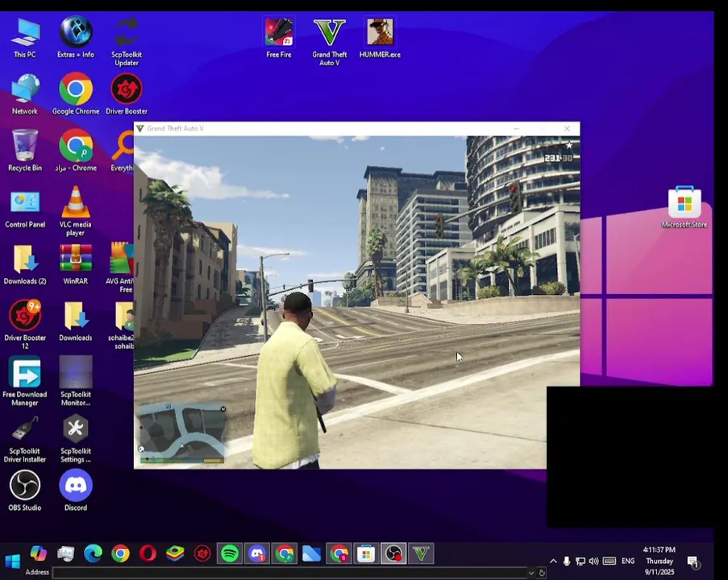Select the Google Chrome desktop shortcut
The width and height of the screenshot is (728, 580).
76,95
